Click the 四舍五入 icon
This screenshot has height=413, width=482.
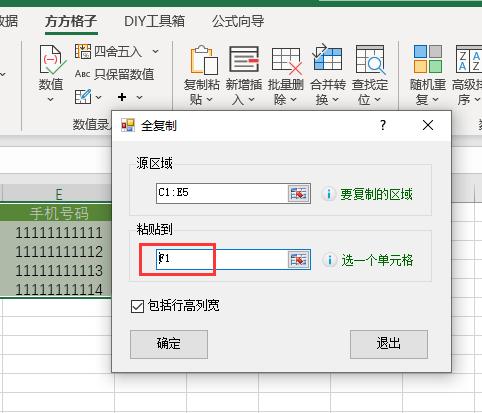(x=83, y=52)
